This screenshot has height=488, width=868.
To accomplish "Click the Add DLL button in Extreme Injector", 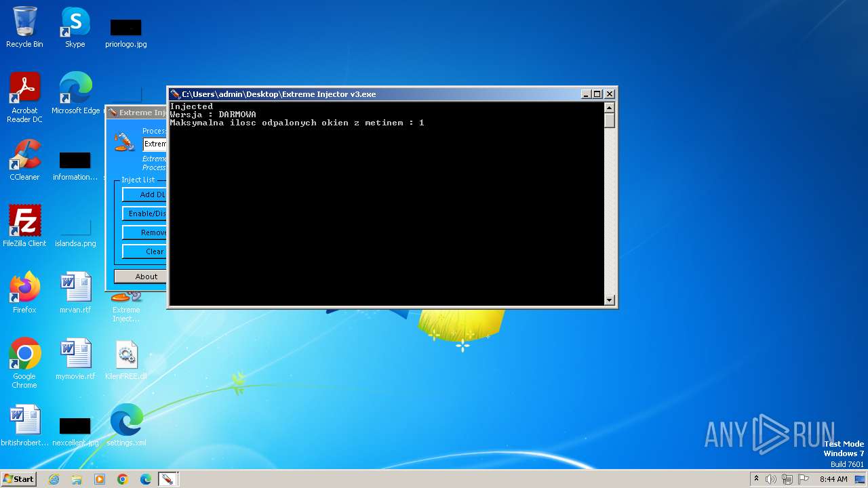I will pos(144,195).
